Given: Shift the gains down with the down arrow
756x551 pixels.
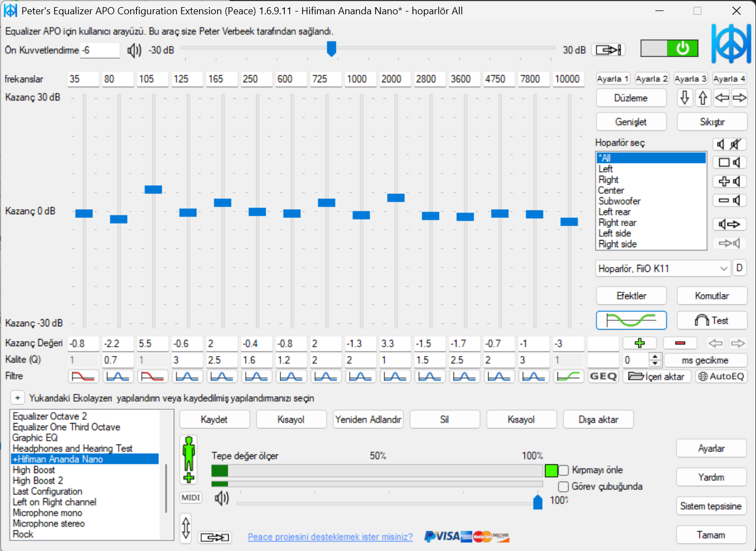Looking at the screenshot, I should [685, 98].
